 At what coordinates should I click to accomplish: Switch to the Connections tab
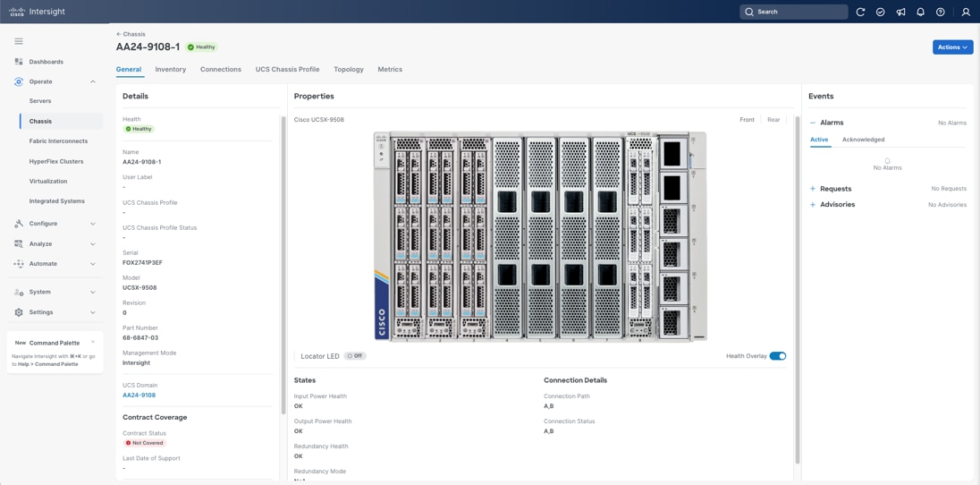tap(221, 70)
